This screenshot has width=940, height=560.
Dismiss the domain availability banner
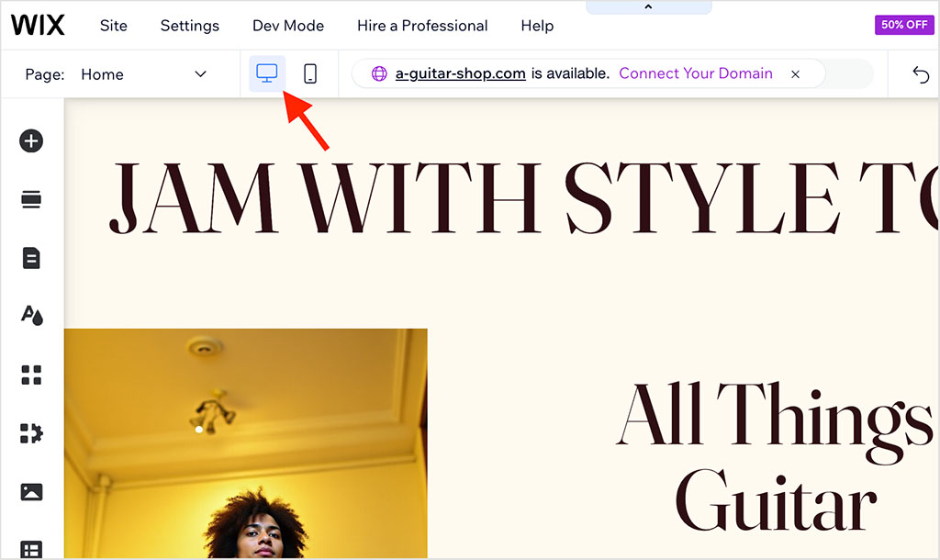pyautogui.click(x=795, y=74)
